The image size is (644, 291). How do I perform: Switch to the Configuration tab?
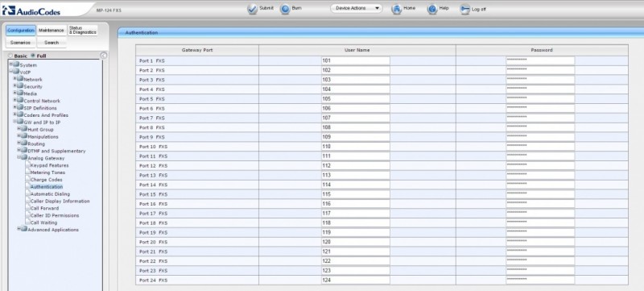pyautogui.click(x=21, y=31)
